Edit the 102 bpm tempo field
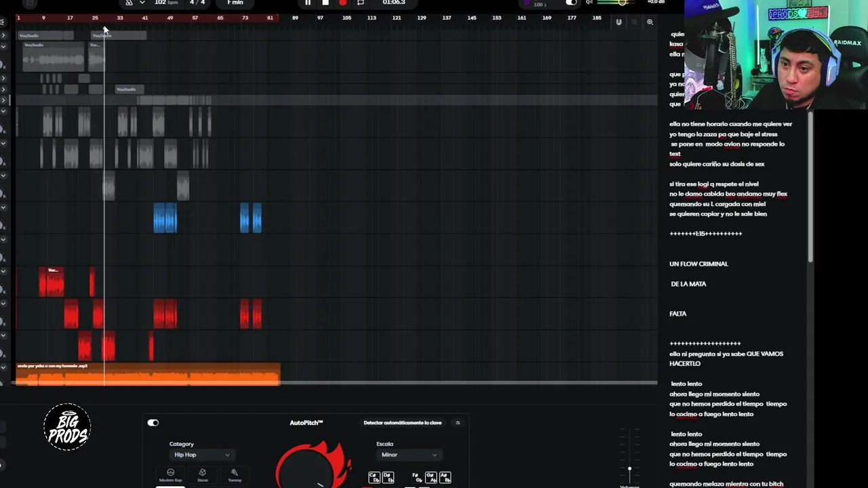Image resolution: width=868 pixels, height=488 pixels. click(166, 3)
